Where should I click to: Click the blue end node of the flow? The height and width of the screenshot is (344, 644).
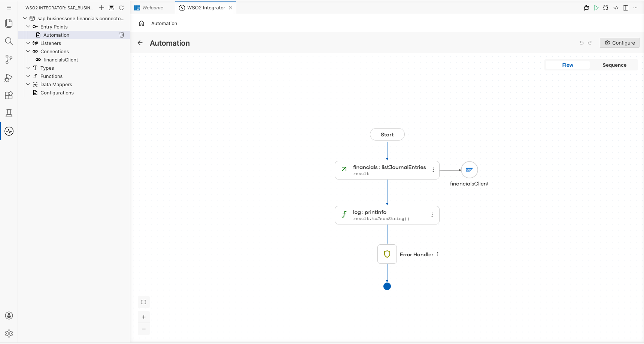point(387,286)
